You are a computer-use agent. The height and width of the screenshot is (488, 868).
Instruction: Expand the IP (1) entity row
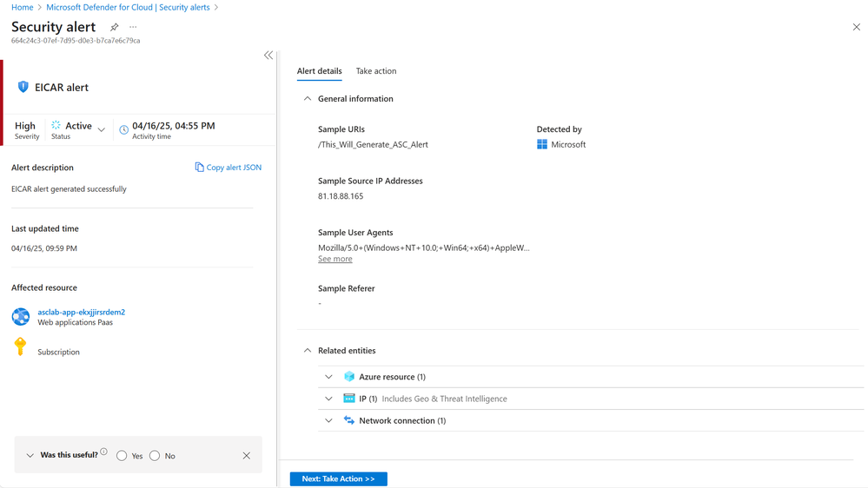click(328, 399)
